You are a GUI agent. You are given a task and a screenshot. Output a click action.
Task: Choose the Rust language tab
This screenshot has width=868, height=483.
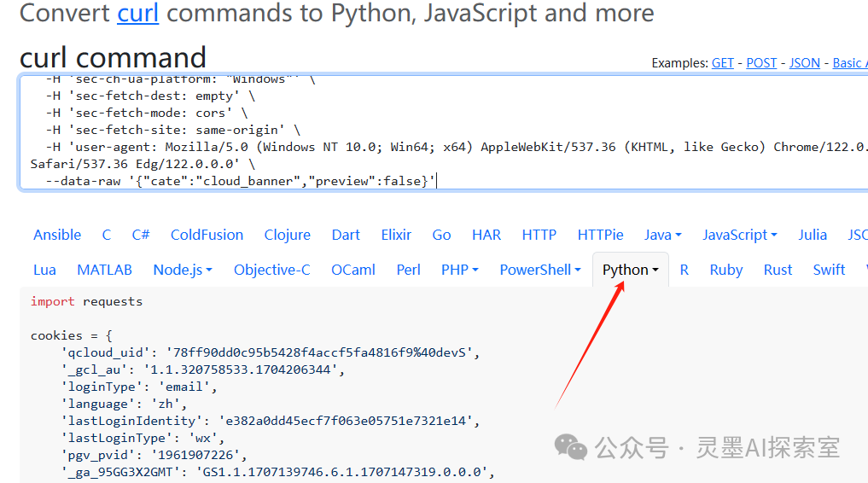pos(778,270)
